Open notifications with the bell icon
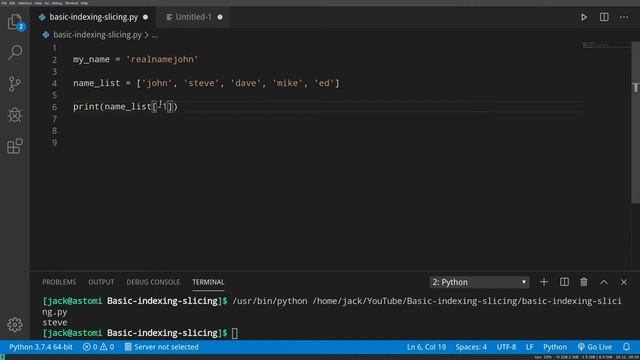 point(627,347)
